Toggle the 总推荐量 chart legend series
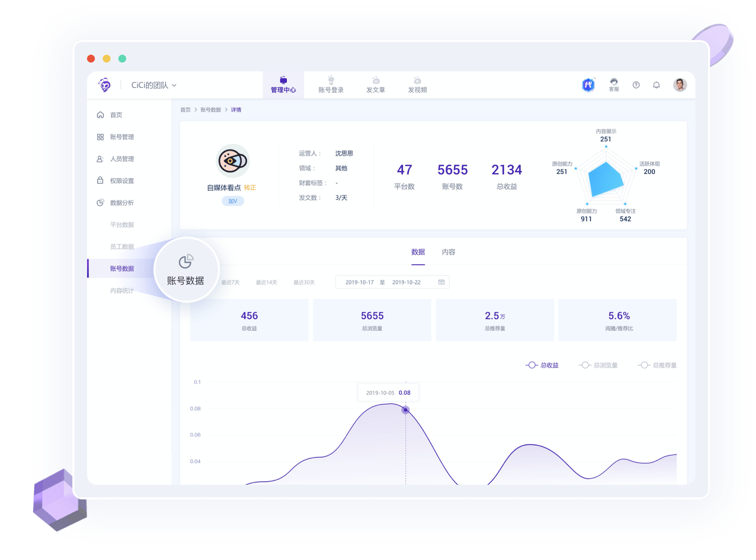Screen dimensions: 756x560 click(657, 365)
